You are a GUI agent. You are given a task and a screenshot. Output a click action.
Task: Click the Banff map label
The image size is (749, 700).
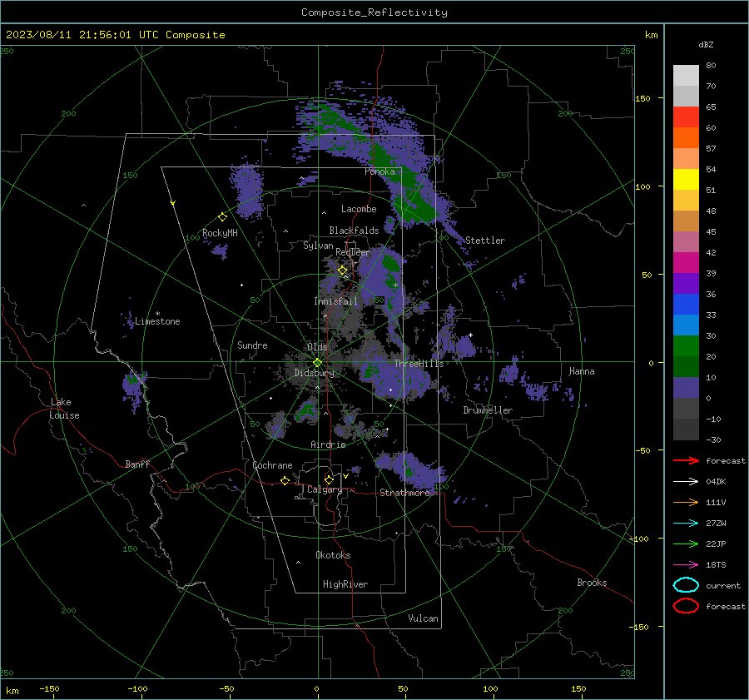[x=137, y=464]
